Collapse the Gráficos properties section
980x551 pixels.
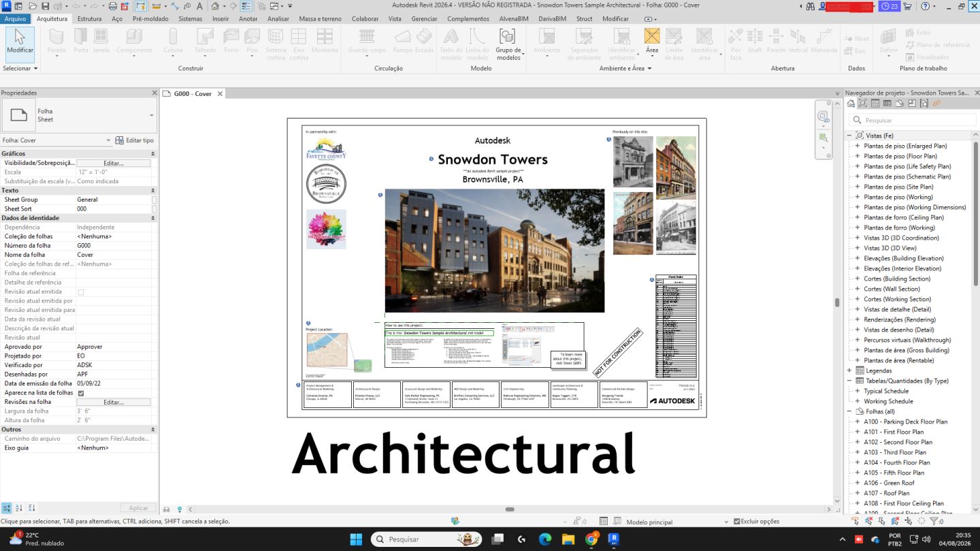point(152,153)
